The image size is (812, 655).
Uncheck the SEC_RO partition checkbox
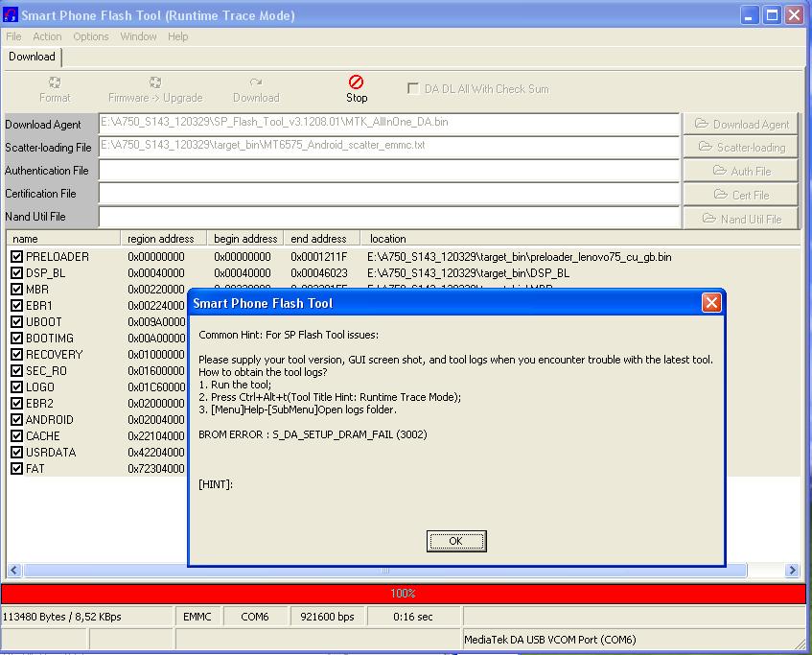coord(16,370)
